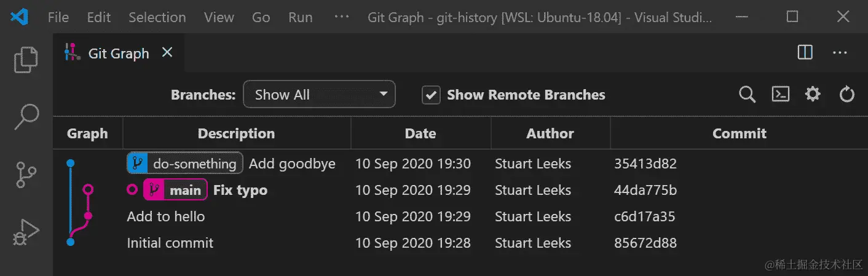Click the Author column header

[550, 133]
